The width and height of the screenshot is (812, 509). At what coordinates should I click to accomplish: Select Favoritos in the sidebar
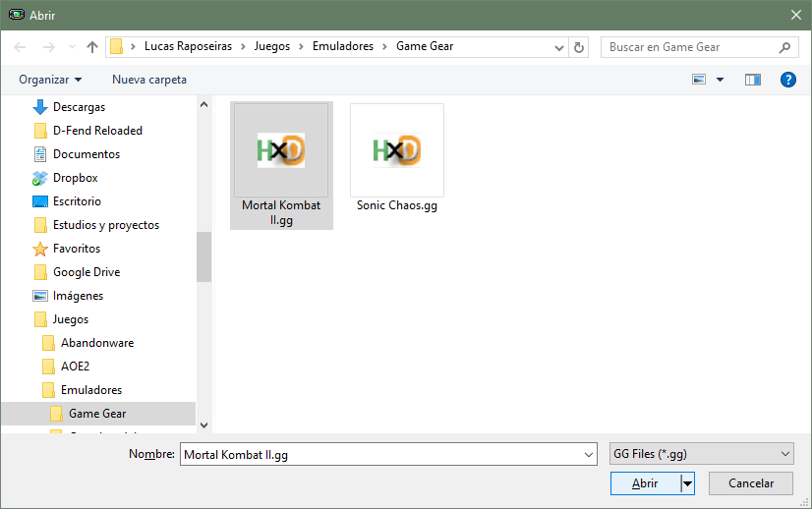[77, 249]
